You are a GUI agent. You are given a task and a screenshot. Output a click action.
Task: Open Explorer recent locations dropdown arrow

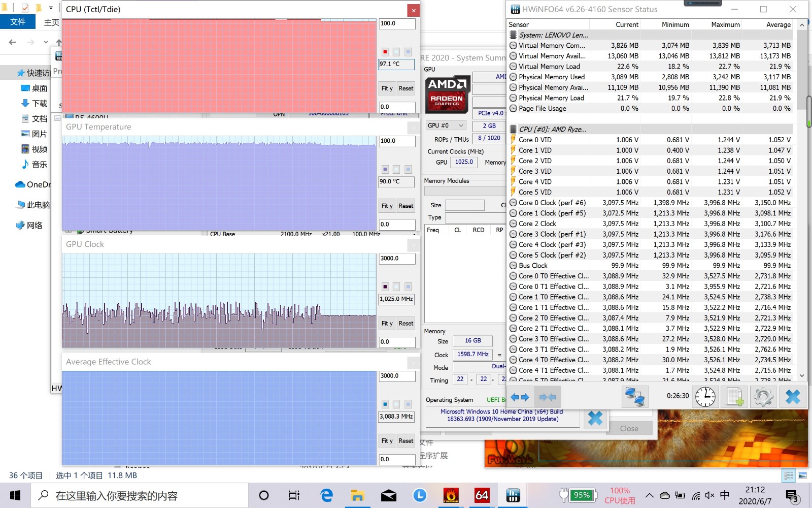point(46,42)
